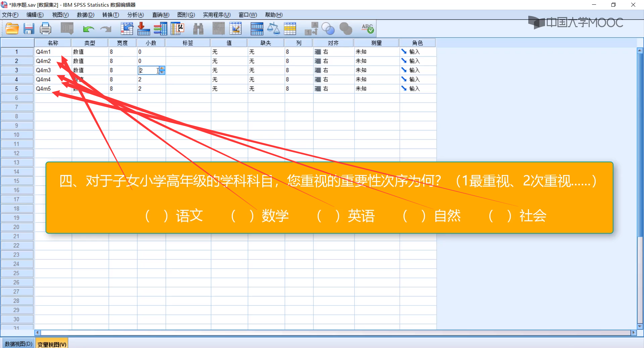Click the 缺失 cell for Q4m2
The width and height of the screenshot is (644, 348).
point(266,61)
